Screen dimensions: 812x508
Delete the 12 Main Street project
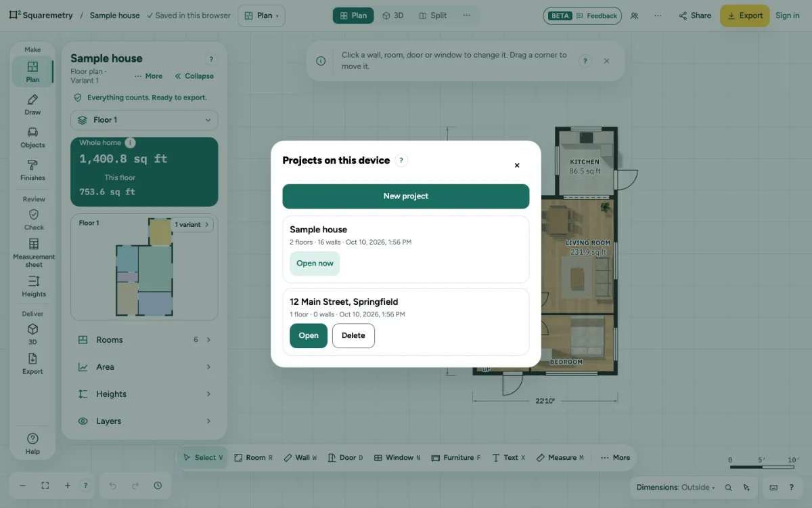tap(353, 336)
